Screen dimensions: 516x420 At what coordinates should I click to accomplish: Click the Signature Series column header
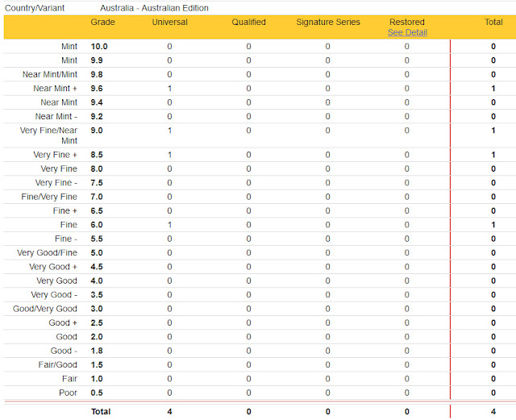328,22
